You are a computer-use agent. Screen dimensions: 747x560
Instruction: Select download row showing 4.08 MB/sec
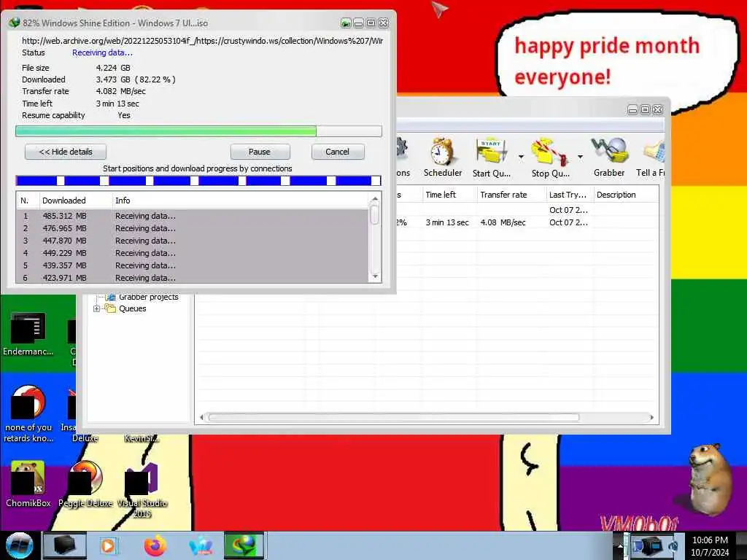point(527,222)
